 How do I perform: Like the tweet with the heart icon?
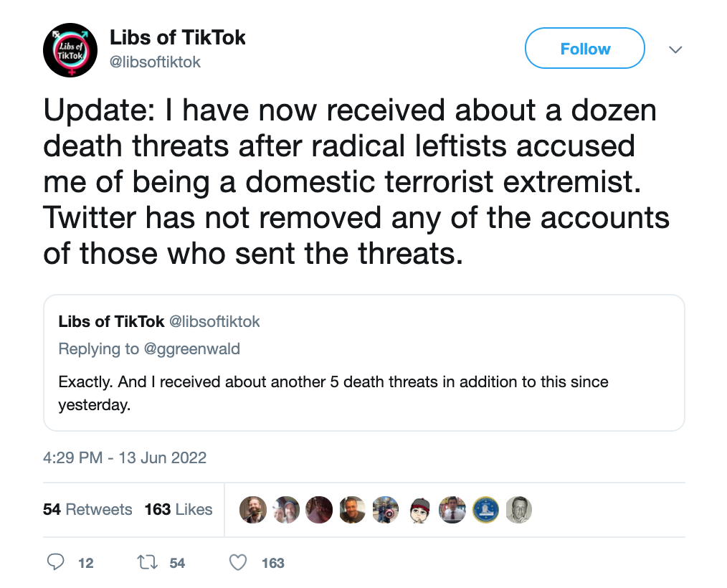238,563
